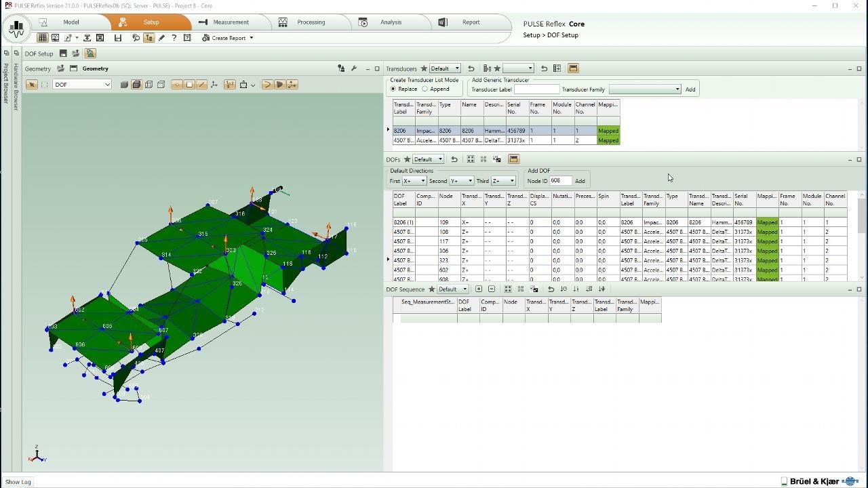The image size is (868, 488).
Task: Click the undo arrow in DOF Sequence toolbar
Action: point(551,289)
